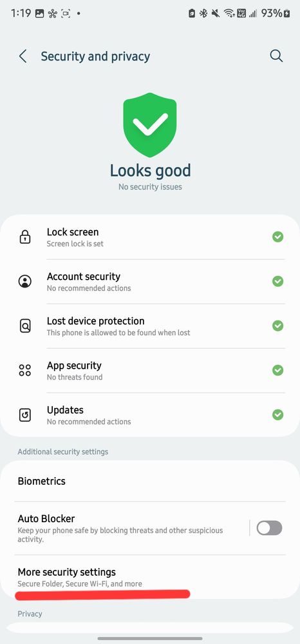
Task: Open App security entry
Action: 150,371
